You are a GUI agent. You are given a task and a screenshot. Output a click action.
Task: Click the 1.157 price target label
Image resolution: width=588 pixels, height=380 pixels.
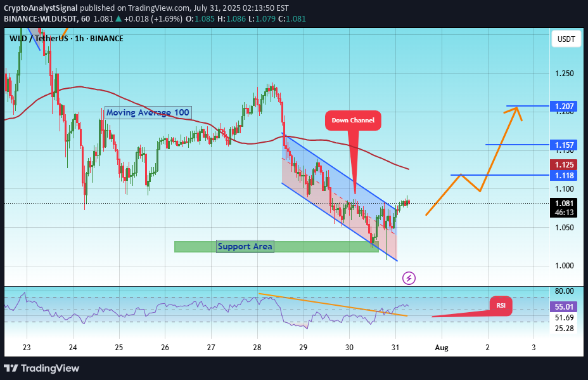click(x=564, y=145)
